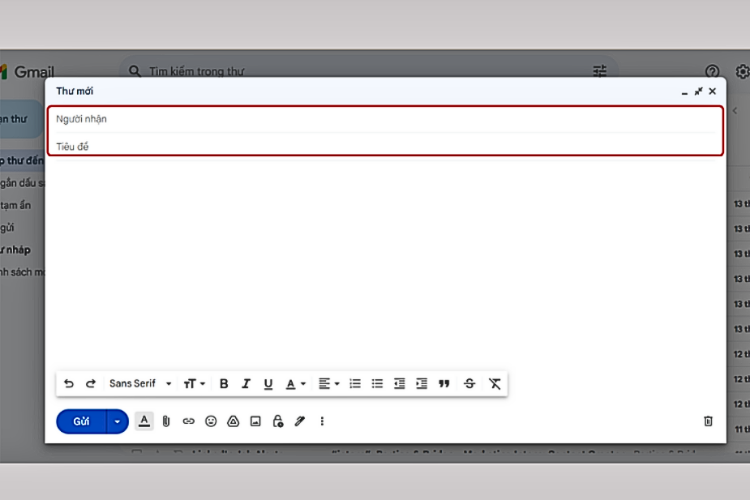Insert a signature with the pen icon
The height and width of the screenshot is (500, 750).
(300, 421)
